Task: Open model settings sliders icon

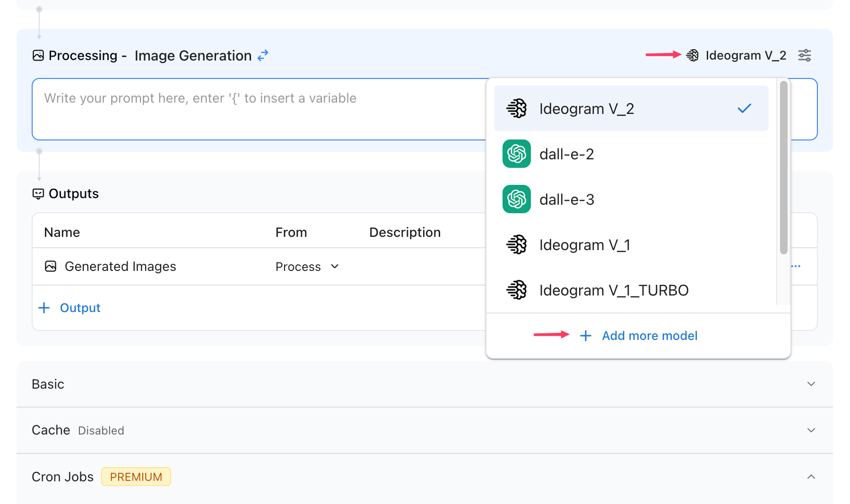Action: coord(804,55)
